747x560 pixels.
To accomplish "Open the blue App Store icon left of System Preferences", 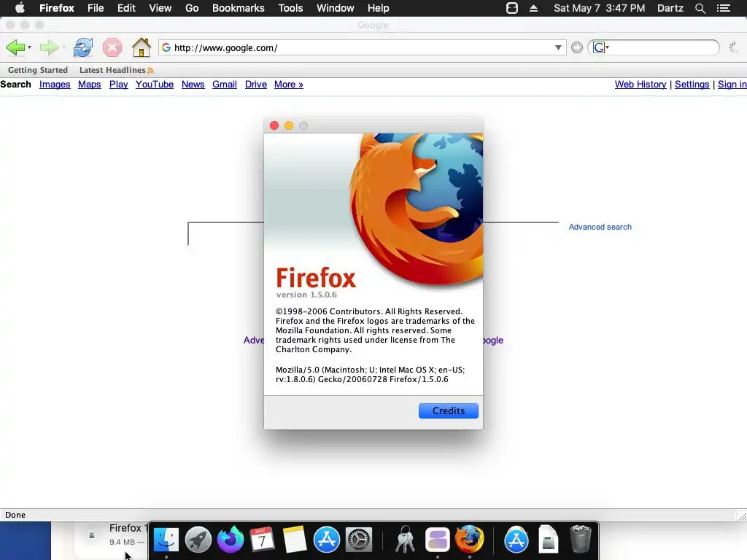I will [326, 540].
